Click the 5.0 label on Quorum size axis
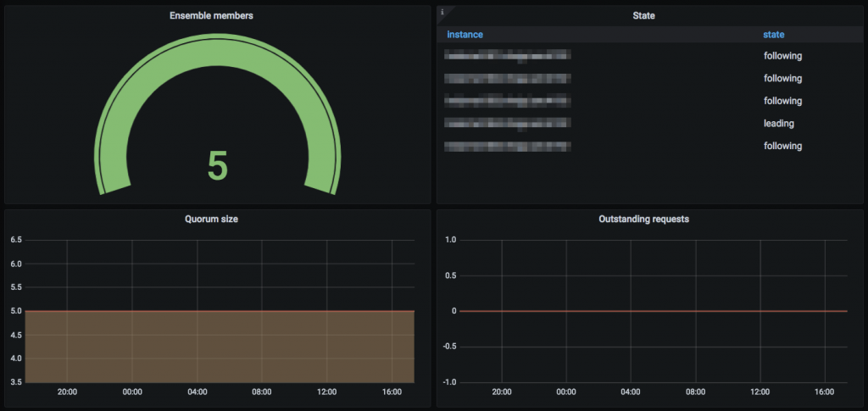The image size is (868, 411). coord(15,311)
